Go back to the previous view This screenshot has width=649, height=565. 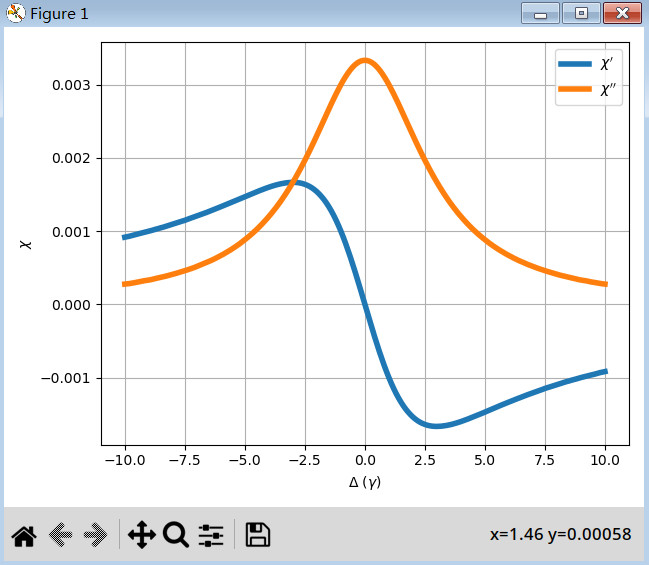pyautogui.click(x=61, y=535)
